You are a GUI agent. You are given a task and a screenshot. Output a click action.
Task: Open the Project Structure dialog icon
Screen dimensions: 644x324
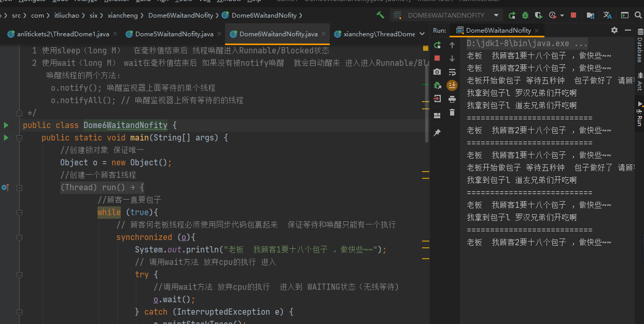pyautogui.click(x=591, y=16)
